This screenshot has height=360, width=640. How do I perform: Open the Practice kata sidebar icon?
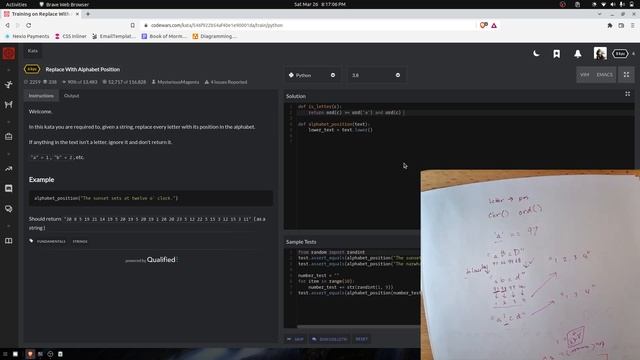pyautogui.click(x=9, y=84)
